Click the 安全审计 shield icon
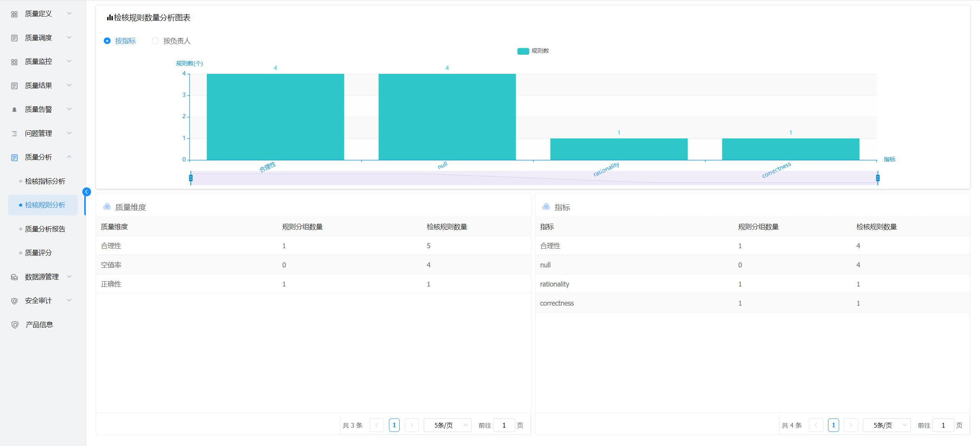 pos(15,301)
